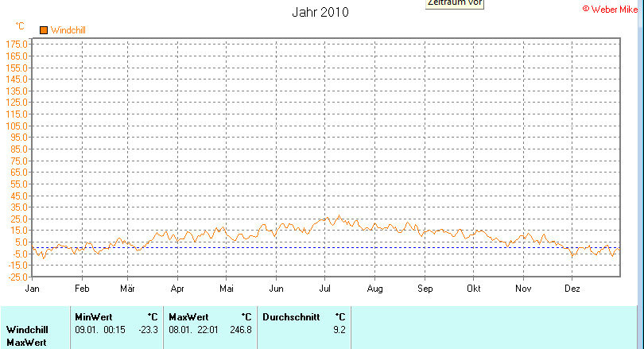Click the Apr label on the x-axis
The height and width of the screenshot is (349, 644).
(x=177, y=289)
